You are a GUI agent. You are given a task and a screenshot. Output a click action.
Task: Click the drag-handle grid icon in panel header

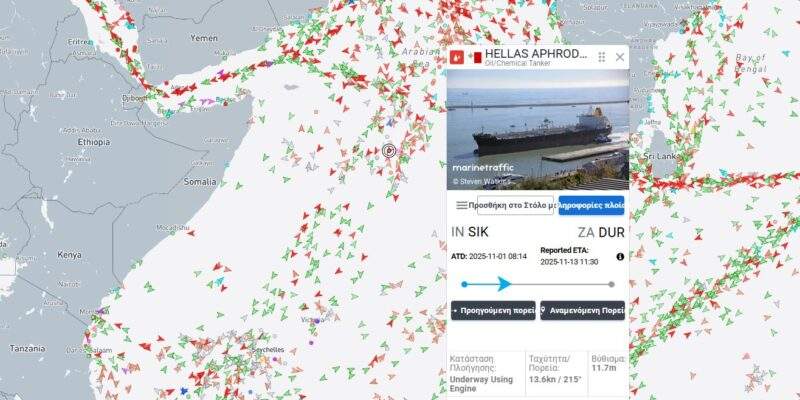click(602, 57)
